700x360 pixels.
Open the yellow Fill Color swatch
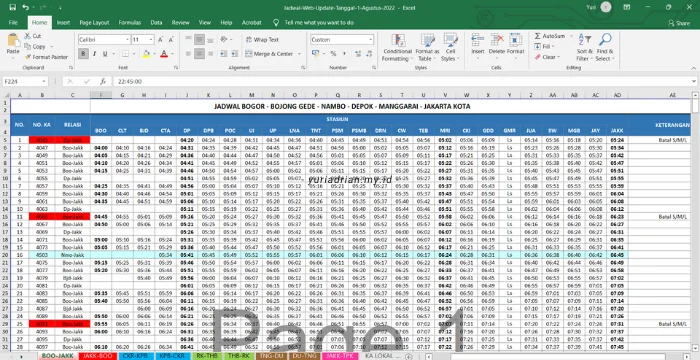(146, 54)
